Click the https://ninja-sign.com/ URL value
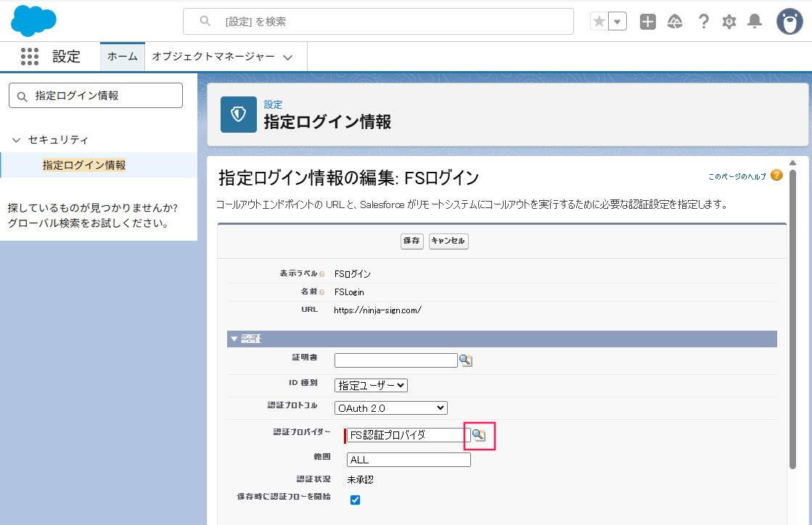This screenshot has height=525, width=812. tap(377, 310)
